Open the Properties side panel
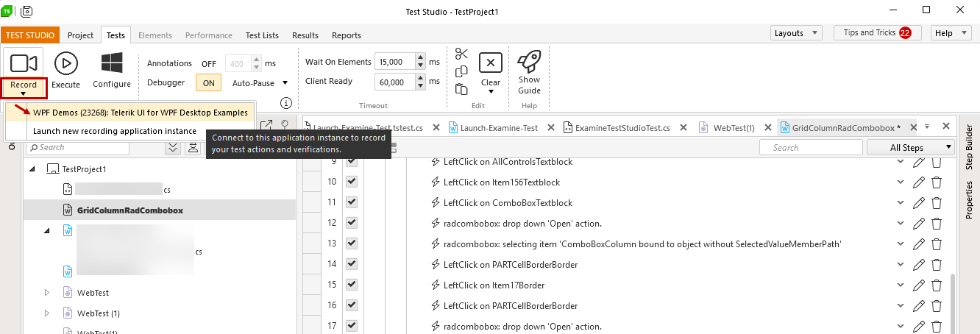The height and width of the screenshot is (334, 980). point(969,199)
